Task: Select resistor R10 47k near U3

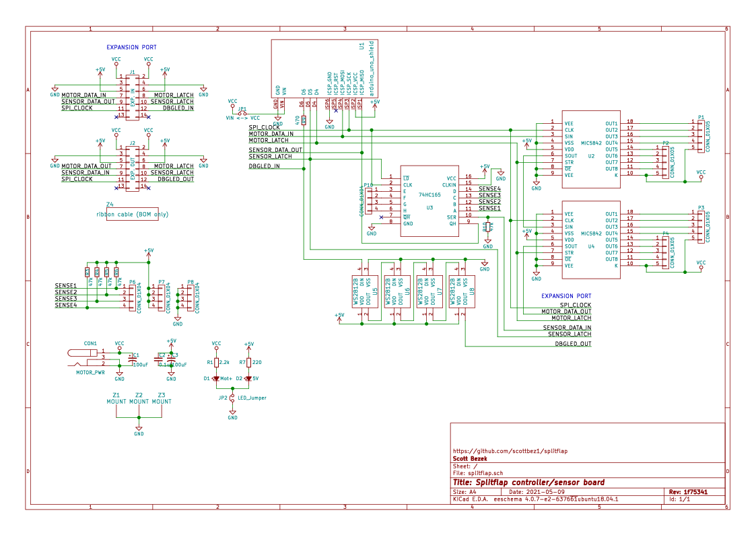Action: pyautogui.click(x=488, y=227)
